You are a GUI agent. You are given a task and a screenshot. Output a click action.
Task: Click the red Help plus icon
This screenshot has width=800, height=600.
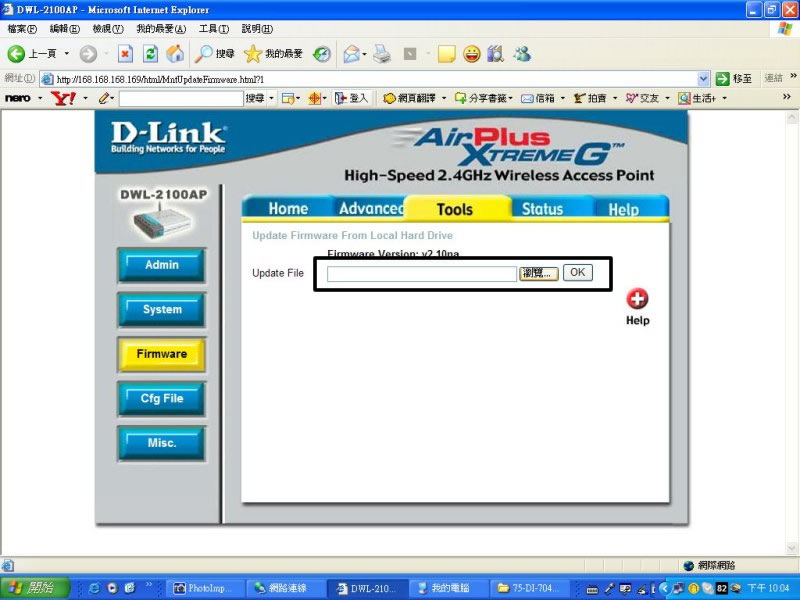pos(637,298)
